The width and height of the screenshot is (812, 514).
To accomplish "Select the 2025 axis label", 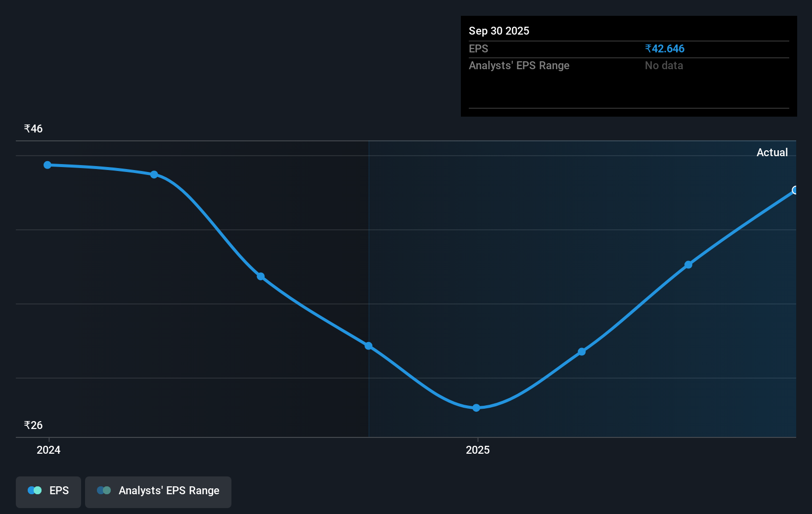I will click(x=477, y=450).
